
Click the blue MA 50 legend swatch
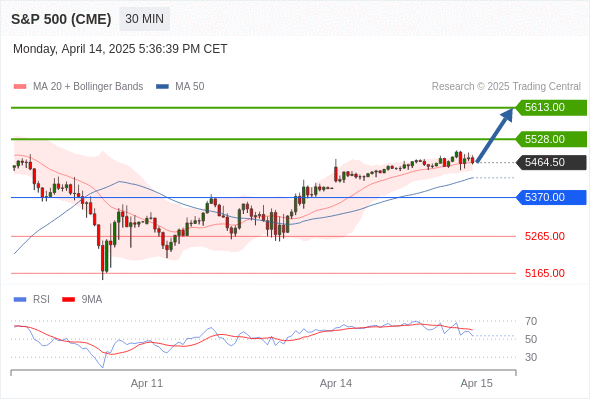coord(162,87)
